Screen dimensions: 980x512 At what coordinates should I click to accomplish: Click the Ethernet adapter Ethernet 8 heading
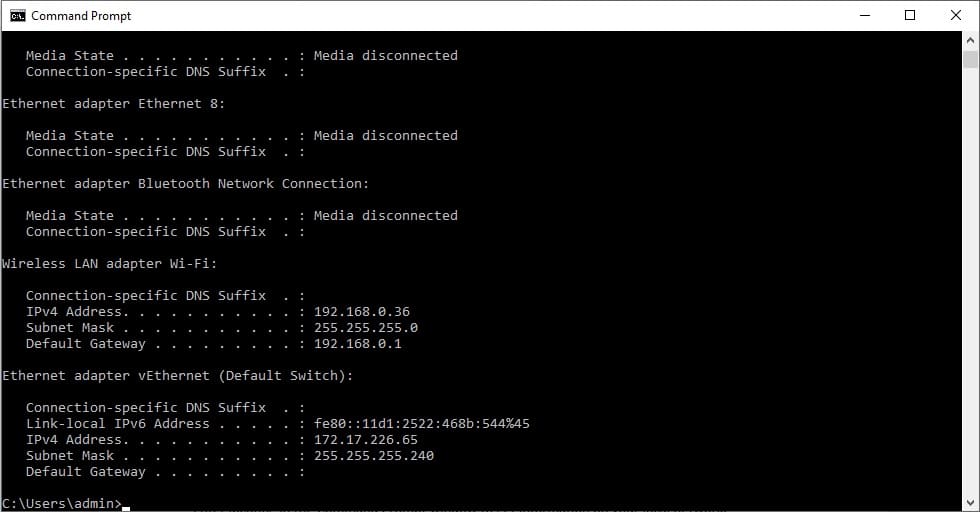(x=113, y=103)
